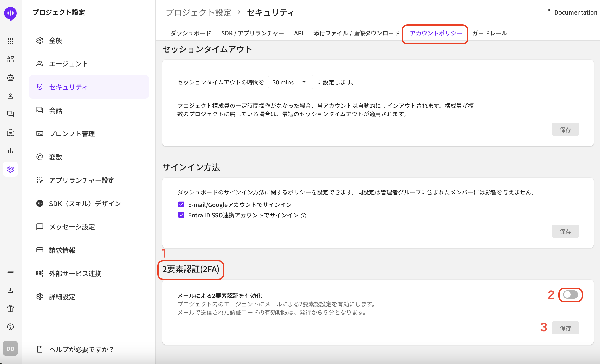This screenshot has width=600, height=364.
Task: Open the apps grid icon in rail
Action: coord(10,41)
